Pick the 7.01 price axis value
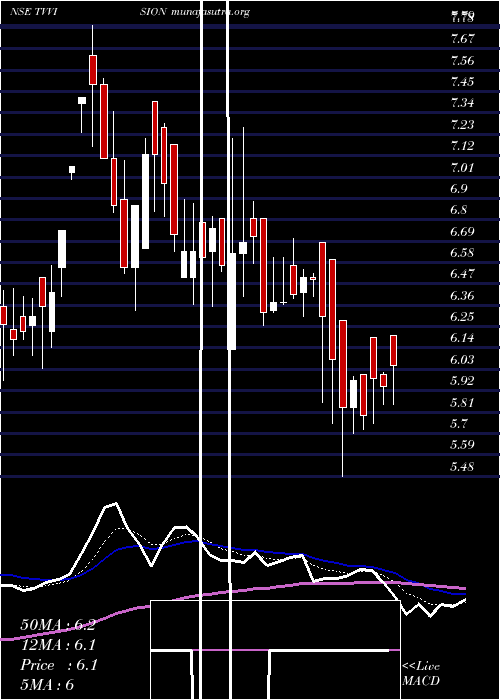 point(462,167)
